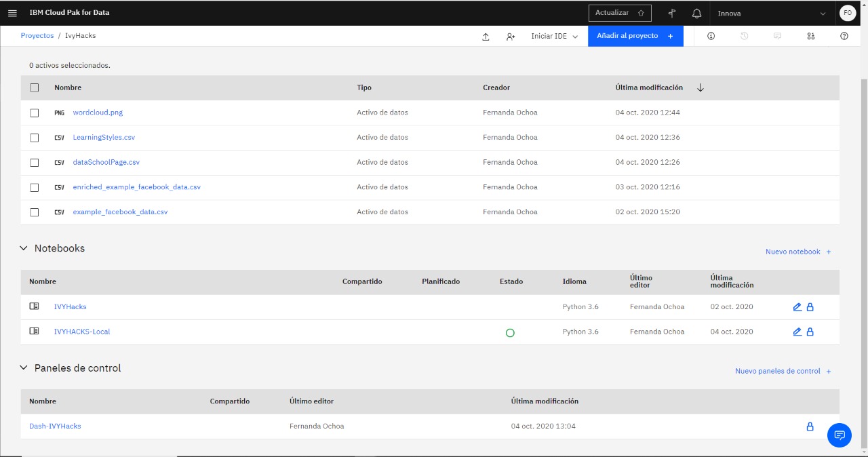Open the project information icon

pos(711,36)
